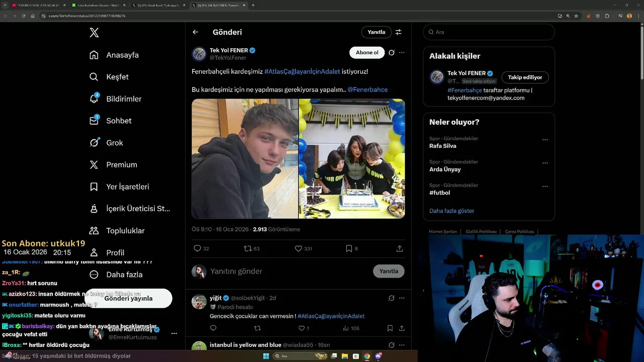The height and width of the screenshot is (362, 644).
Task: Click #Fenerbahçe hashtag in Alakalı kişiler
Action: (464, 90)
